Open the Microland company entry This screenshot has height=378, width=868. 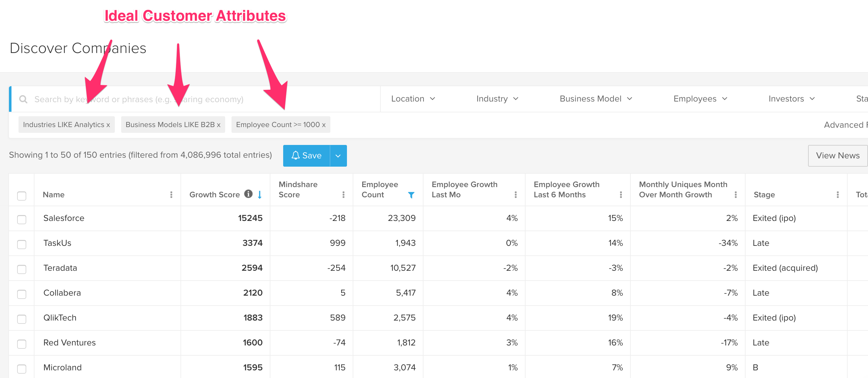(62, 368)
